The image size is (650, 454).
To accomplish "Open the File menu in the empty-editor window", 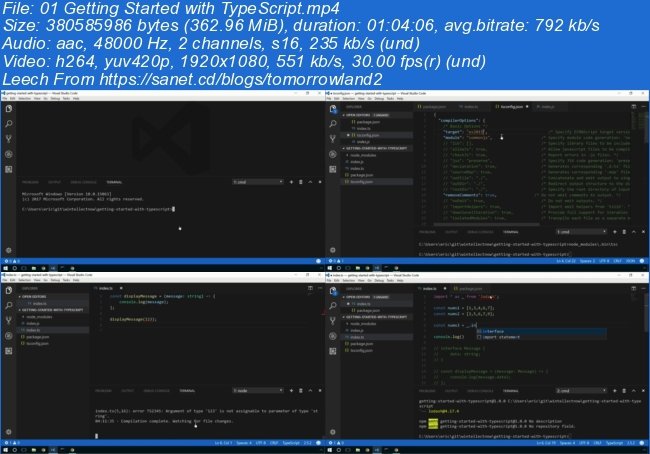I will (x=5, y=99).
